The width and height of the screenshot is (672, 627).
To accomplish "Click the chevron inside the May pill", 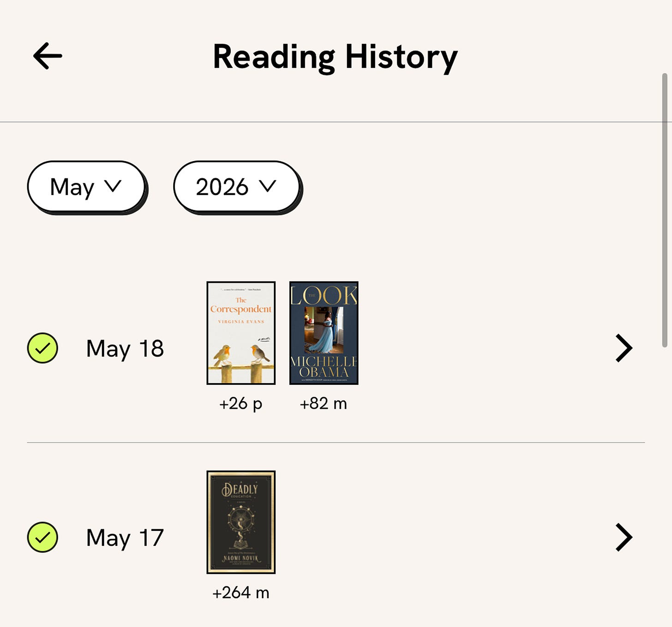I will coord(113,186).
